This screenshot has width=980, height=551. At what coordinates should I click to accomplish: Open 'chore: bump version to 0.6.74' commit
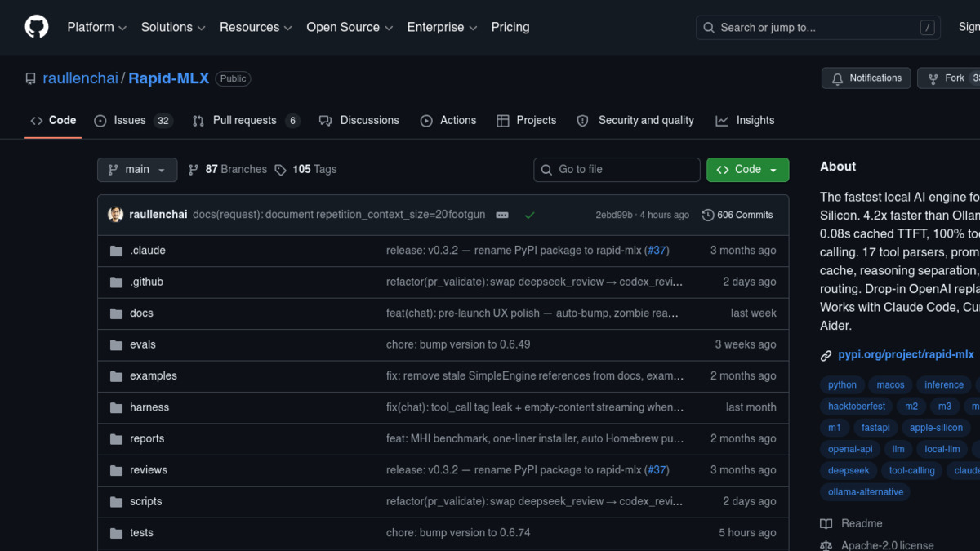tap(458, 533)
